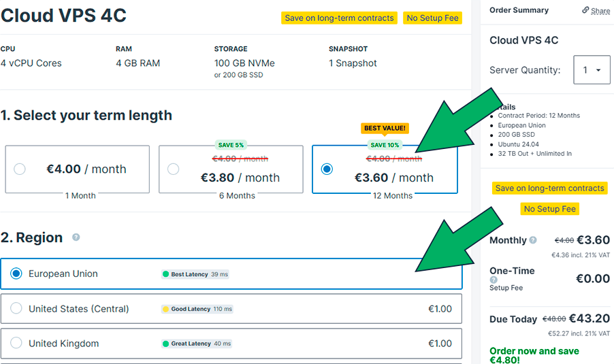The height and width of the screenshot is (364, 614).
Task: Choose the United Kingdom region radio
Action: 16,344
